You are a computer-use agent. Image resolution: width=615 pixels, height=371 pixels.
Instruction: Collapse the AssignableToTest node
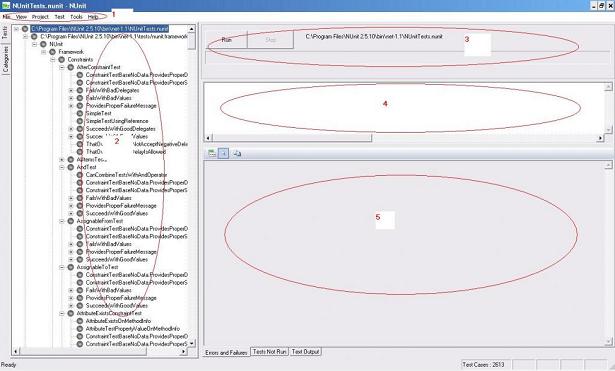(62, 267)
